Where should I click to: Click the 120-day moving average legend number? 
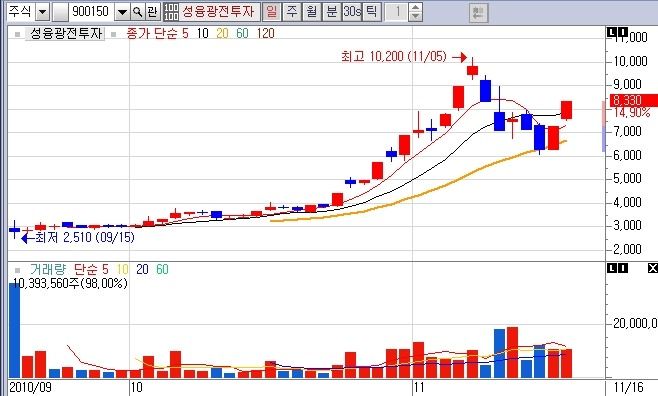[265, 34]
